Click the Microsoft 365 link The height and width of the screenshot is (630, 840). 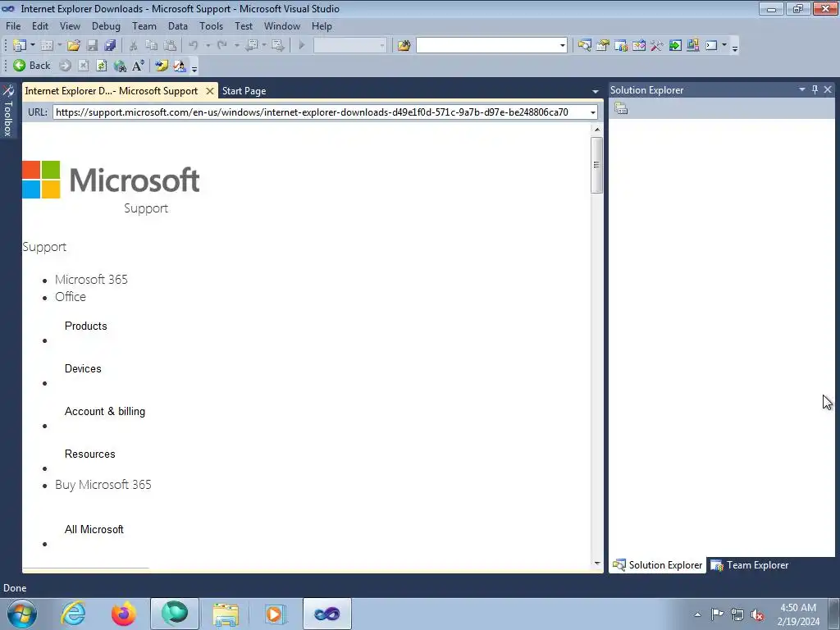[91, 280]
